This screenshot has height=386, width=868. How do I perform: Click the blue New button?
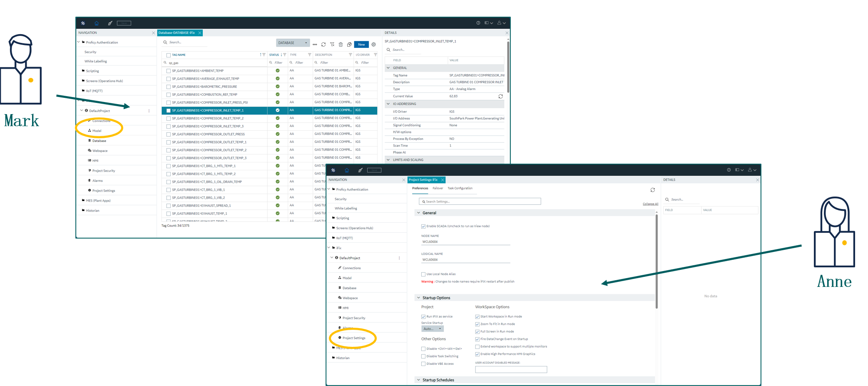click(361, 45)
